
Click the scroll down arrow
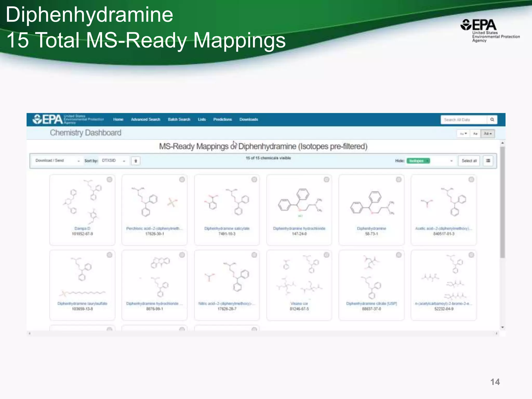503,327
